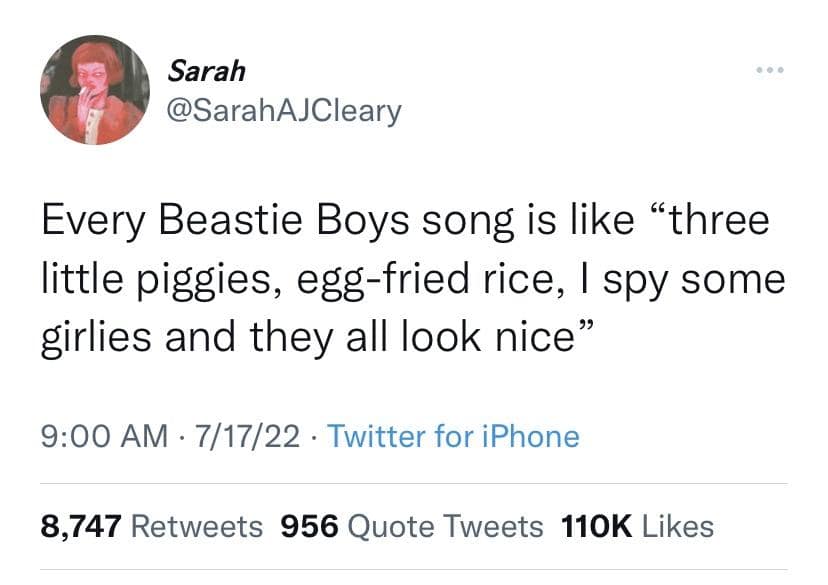Open the 956 Quote Tweets list
Viewport: 828px width, 585px height.
pos(413,526)
